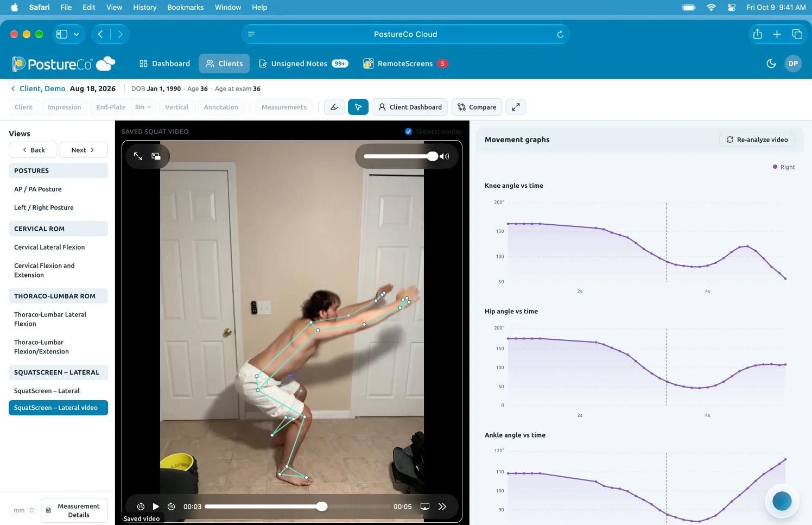Image resolution: width=812 pixels, height=525 pixels.
Task: Go to the Dashboard tab
Action: [164, 64]
